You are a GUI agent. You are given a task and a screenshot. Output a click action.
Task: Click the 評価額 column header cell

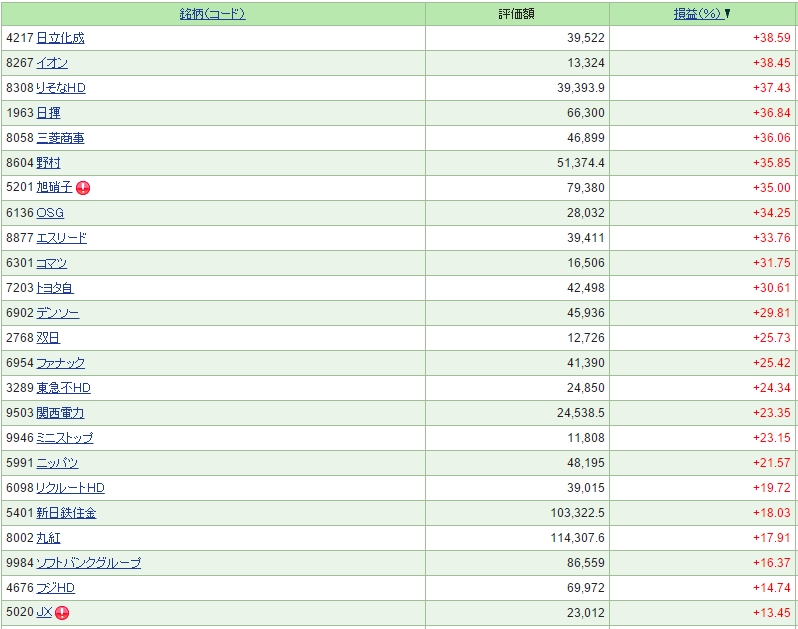click(x=517, y=14)
